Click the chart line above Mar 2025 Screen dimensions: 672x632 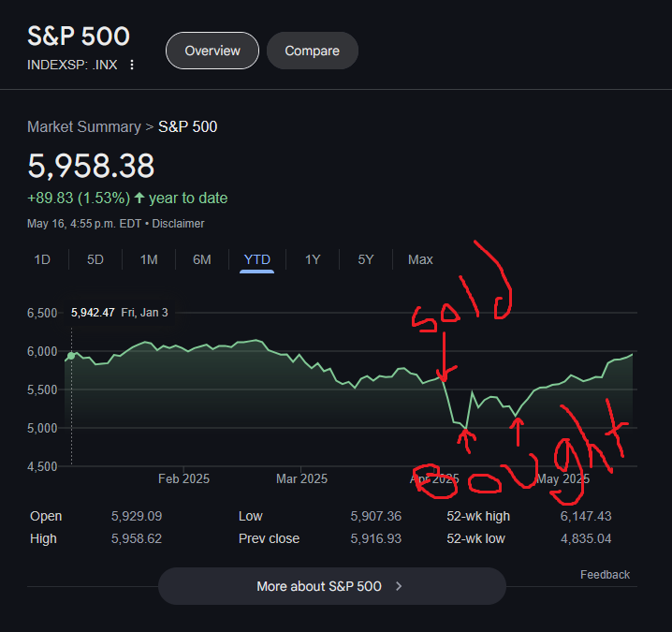pos(300,356)
